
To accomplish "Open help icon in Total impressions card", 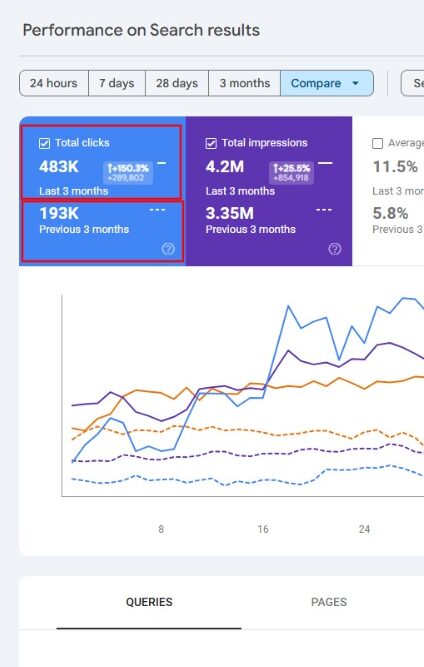I will click(x=335, y=249).
